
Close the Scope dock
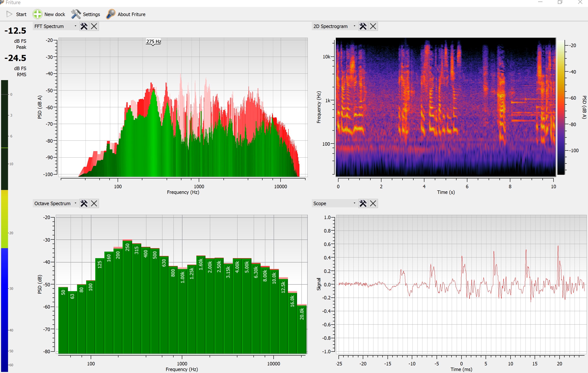click(x=373, y=203)
